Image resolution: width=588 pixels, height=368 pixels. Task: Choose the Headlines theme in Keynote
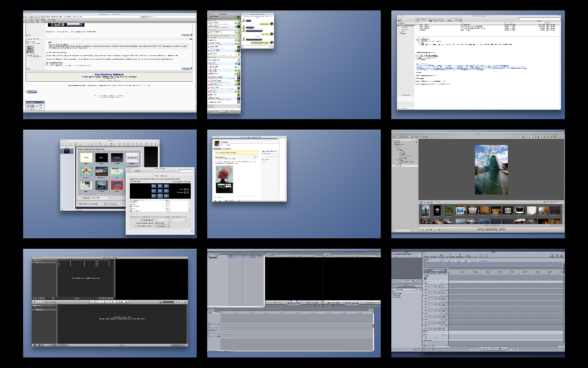click(132, 158)
